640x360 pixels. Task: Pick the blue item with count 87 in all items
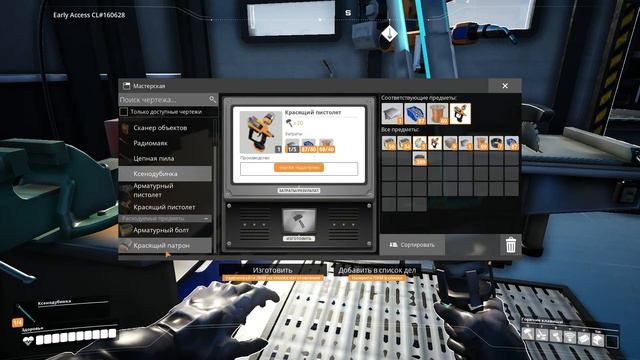click(x=512, y=143)
